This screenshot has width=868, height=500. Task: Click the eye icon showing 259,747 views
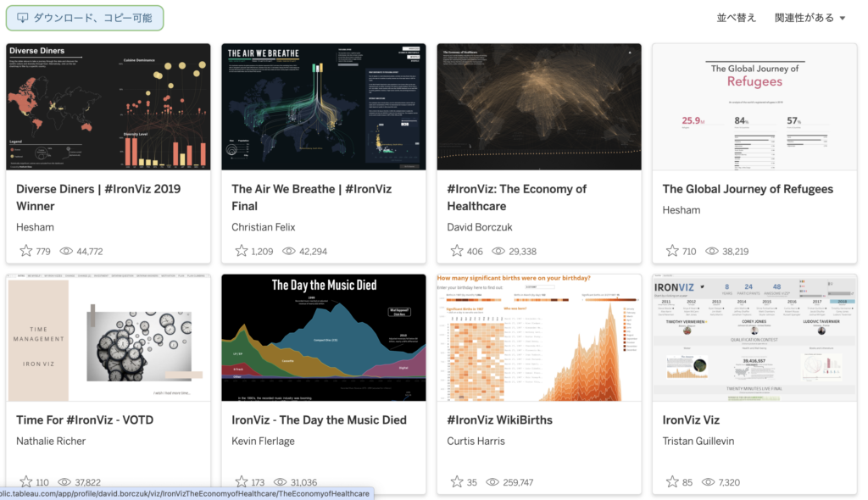(493, 481)
